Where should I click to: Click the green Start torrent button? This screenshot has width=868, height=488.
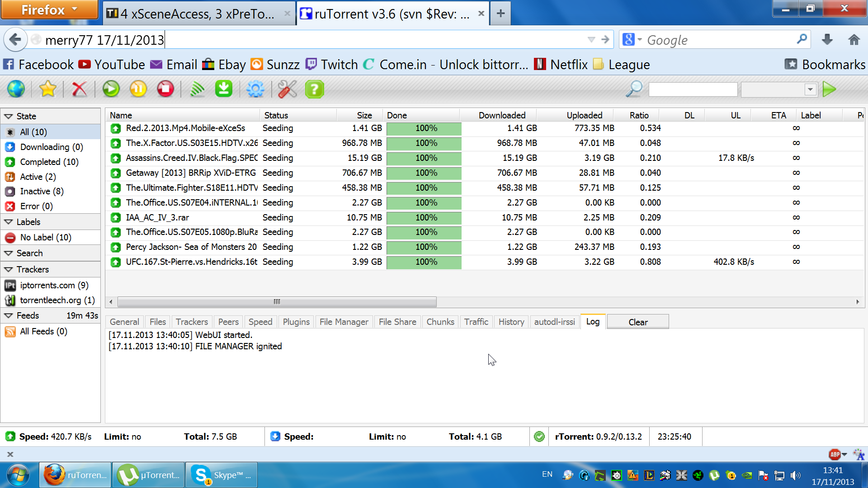(111, 89)
